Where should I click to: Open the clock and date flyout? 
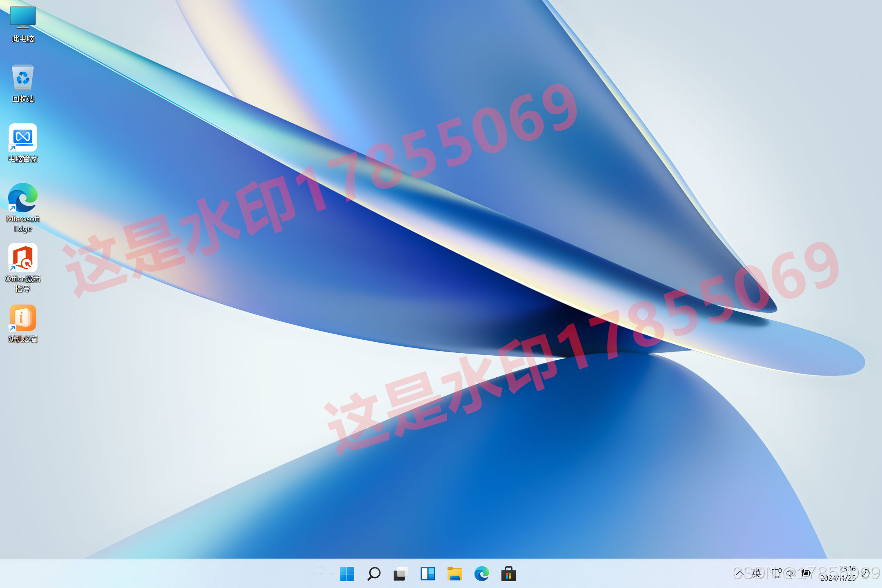coord(838,573)
